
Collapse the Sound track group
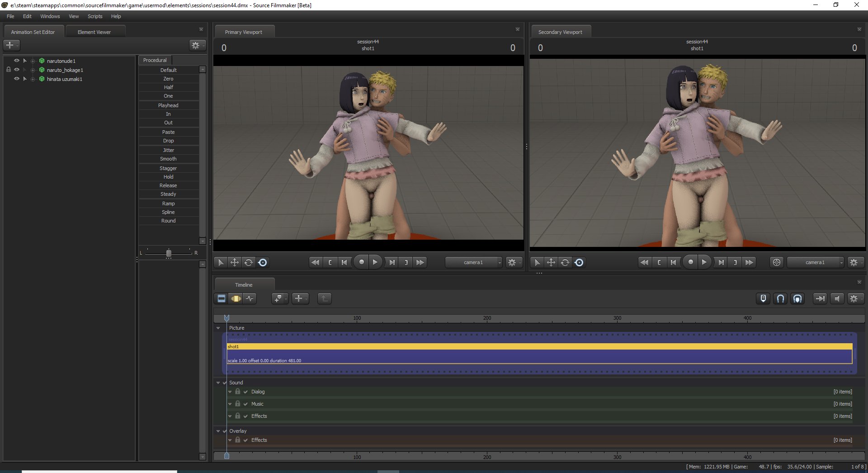click(218, 383)
